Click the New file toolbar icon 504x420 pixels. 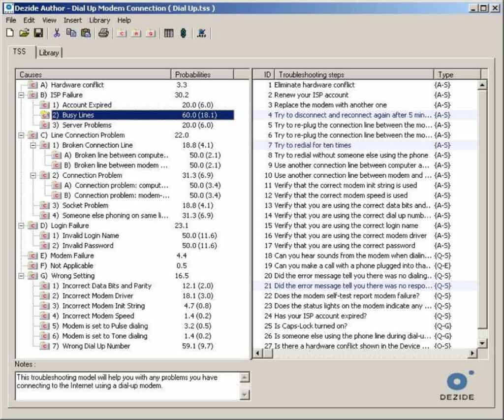coord(10,33)
